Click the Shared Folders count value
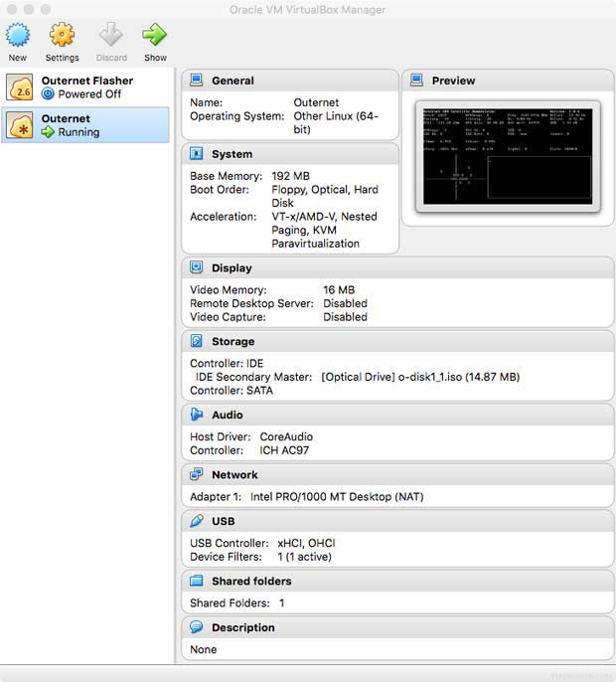Screen dimensions: 616x682 (x=282, y=603)
